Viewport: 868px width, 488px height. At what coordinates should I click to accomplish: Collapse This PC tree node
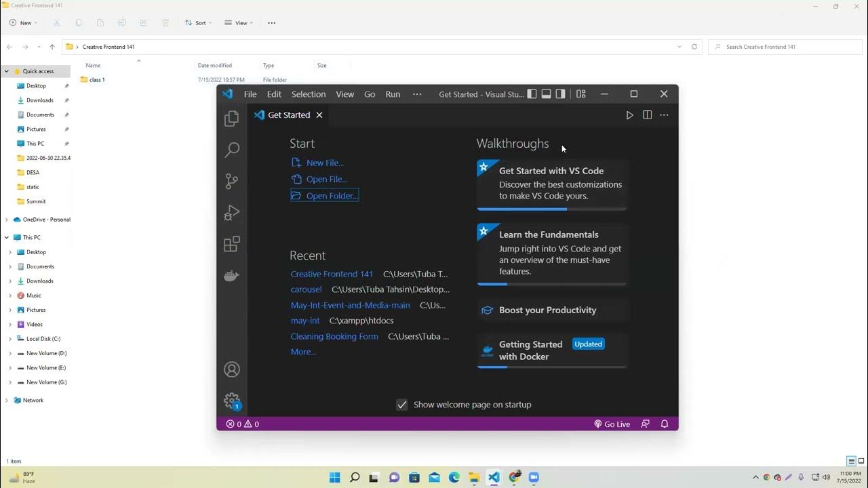(7, 237)
